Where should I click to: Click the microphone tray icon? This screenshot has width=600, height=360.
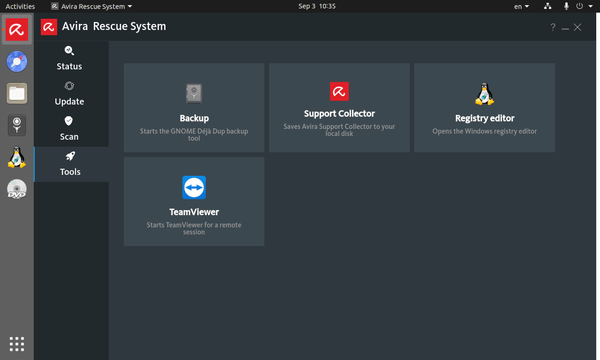pyautogui.click(x=566, y=6)
